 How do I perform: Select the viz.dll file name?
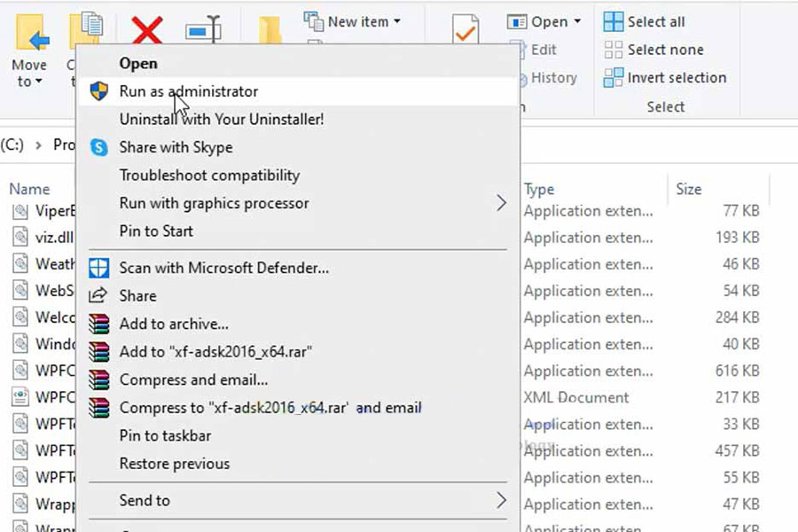[x=54, y=238]
